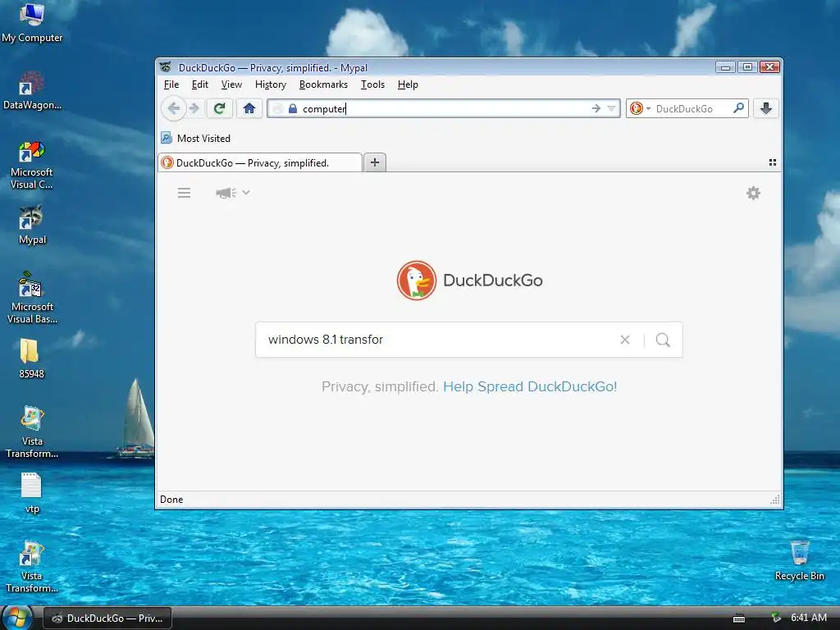Select the vtp text file icon
840x630 pixels.
tap(32, 493)
